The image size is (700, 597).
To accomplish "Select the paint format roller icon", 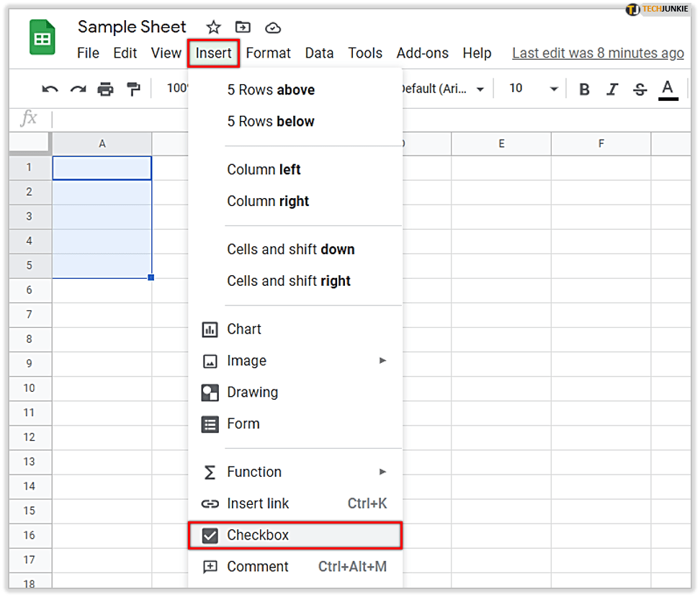I will click(x=134, y=89).
